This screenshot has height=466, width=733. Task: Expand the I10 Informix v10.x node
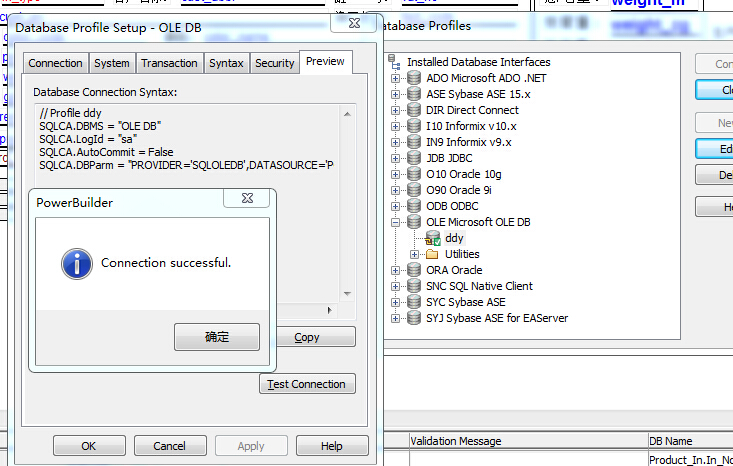pyautogui.click(x=395, y=127)
